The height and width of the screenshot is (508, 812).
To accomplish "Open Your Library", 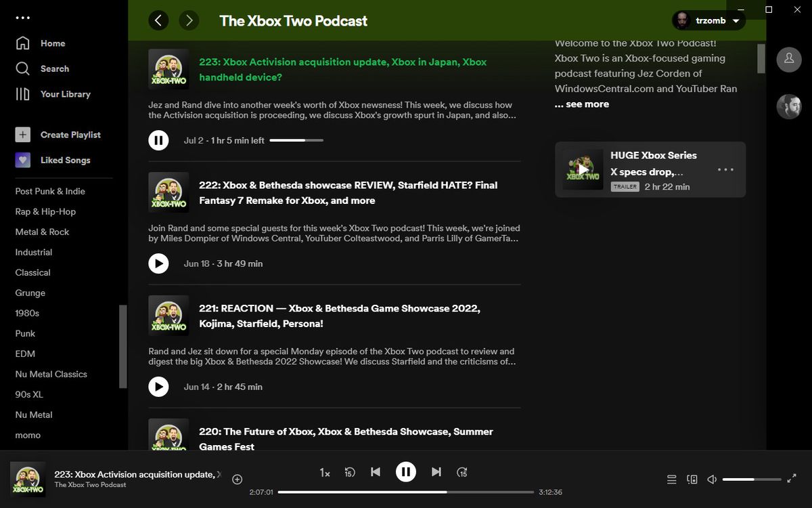I will tap(64, 93).
